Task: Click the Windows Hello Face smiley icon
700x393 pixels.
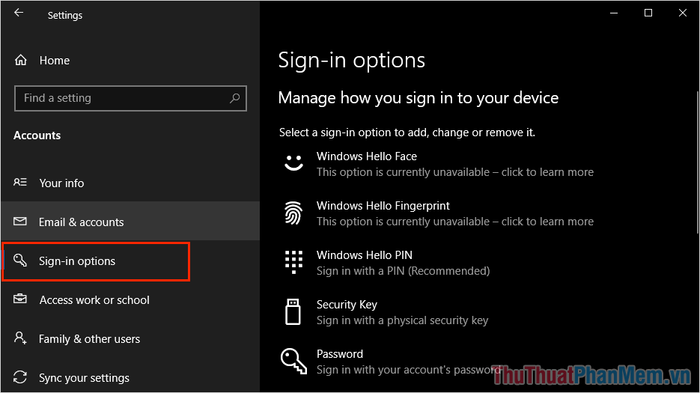Action: pos(293,163)
